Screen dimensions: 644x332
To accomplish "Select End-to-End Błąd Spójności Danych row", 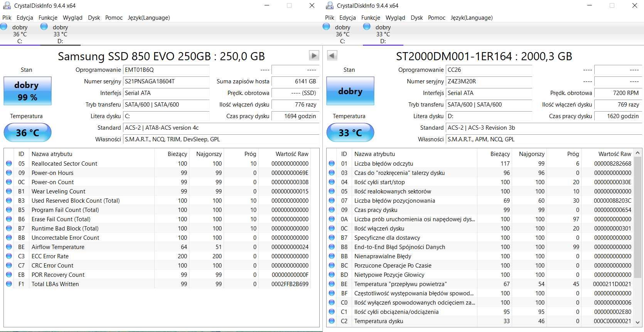I will click(x=480, y=247).
